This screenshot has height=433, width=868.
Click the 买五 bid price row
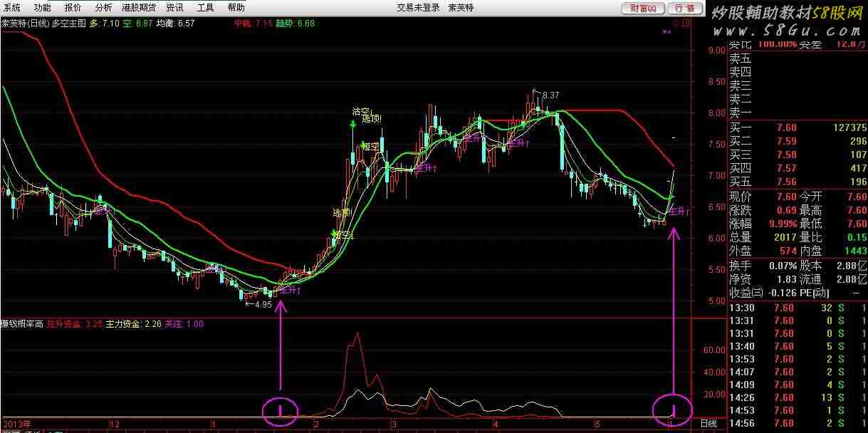pos(798,182)
